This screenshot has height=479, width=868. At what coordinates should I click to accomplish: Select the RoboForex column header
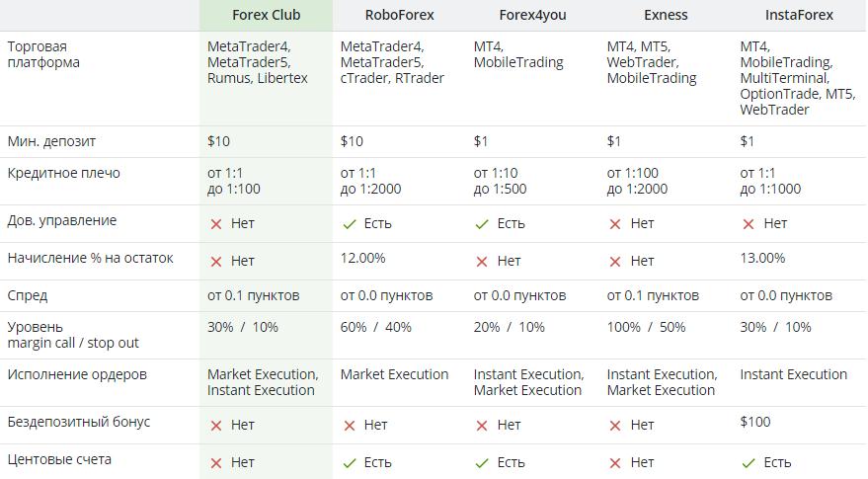point(399,15)
